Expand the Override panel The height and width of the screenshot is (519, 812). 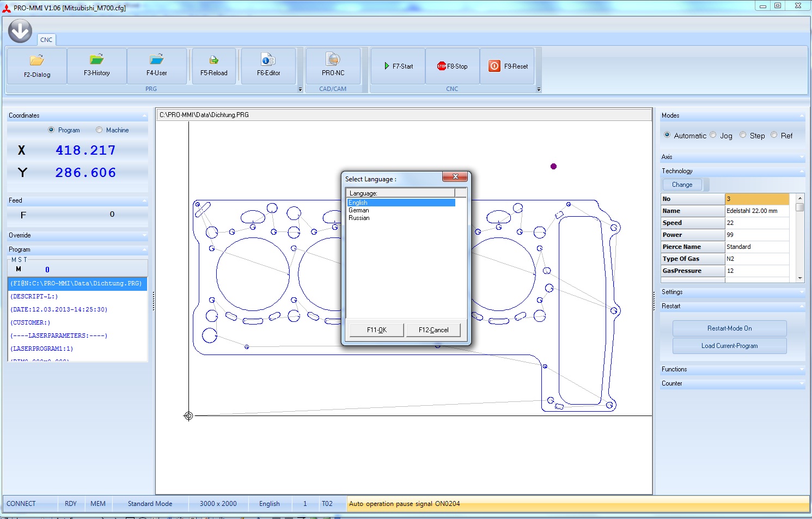pos(77,235)
